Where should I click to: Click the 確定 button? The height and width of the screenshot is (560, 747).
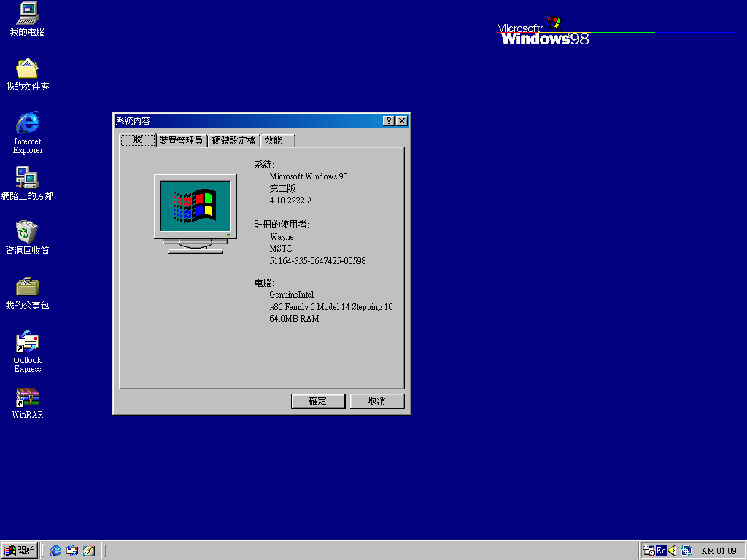click(318, 401)
